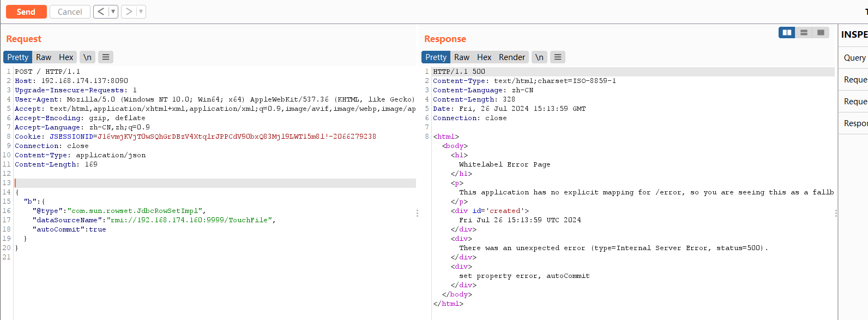Click the empty line 13 in request editor

click(215, 183)
